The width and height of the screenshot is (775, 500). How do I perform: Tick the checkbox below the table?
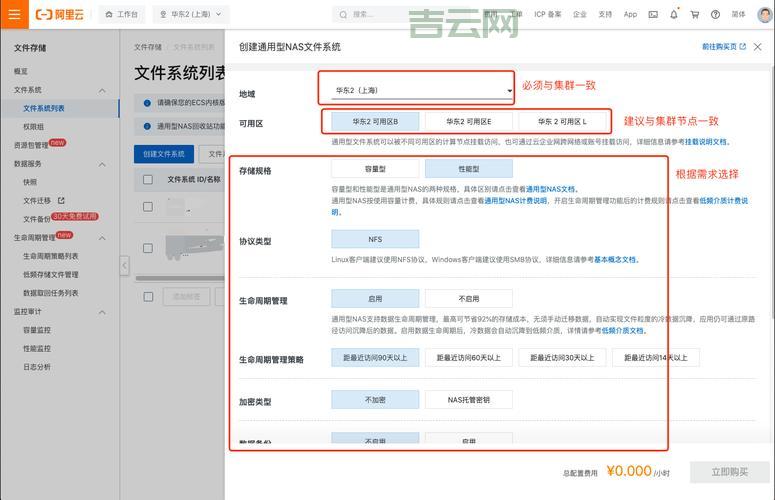click(x=148, y=296)
